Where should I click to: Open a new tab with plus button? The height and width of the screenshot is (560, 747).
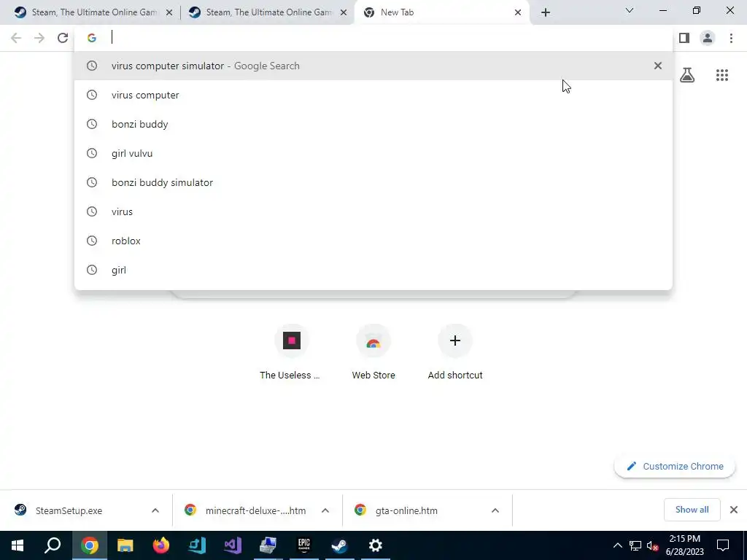tap(546, 12)
